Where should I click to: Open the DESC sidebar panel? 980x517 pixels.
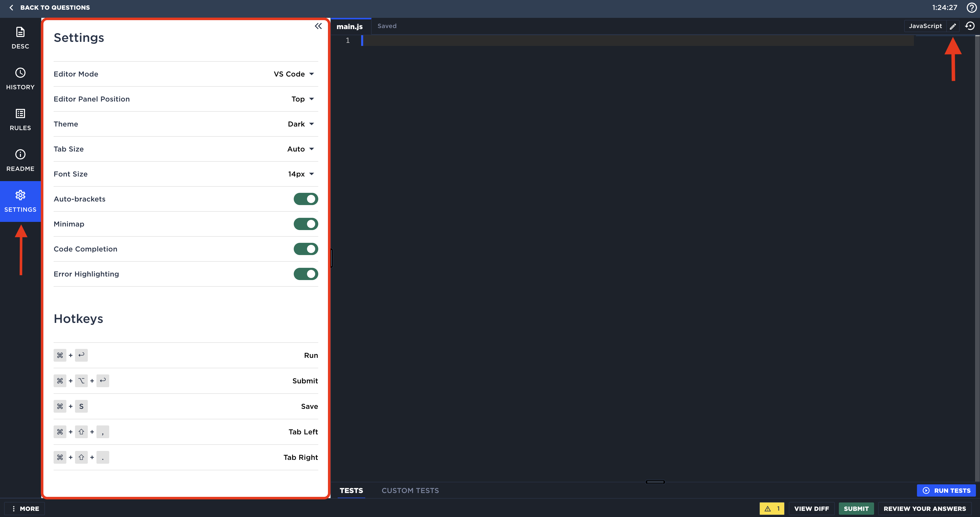click(x=20, y=38)
